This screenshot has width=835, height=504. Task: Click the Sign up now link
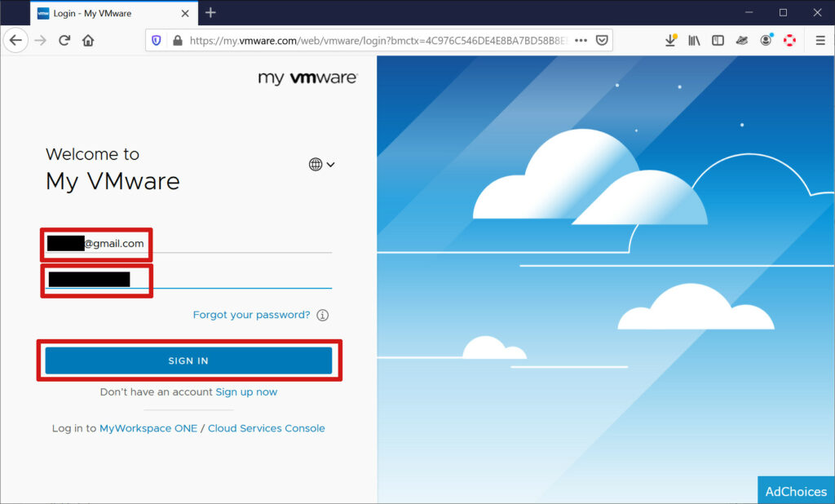point(246,392)
